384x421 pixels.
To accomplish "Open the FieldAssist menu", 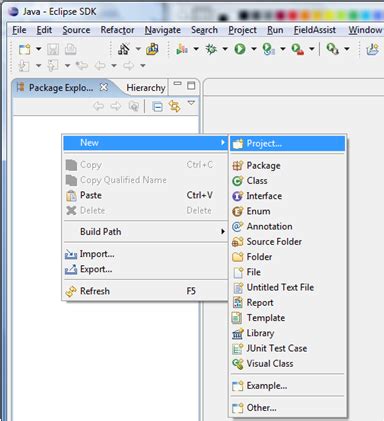I will pyautogui.click(x=315, y=30).
